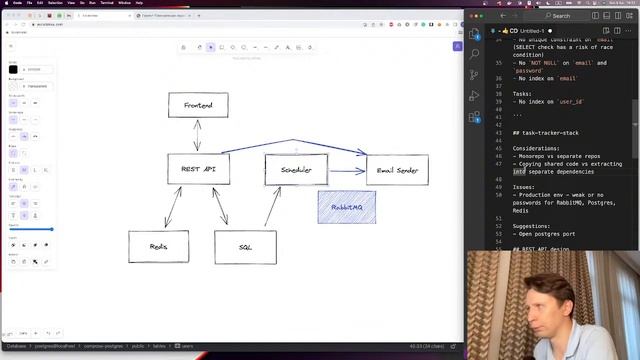The image size is (640, 360).
Task: Choose the normal font family
Action: pyautogui.click(x=24, y=187)
